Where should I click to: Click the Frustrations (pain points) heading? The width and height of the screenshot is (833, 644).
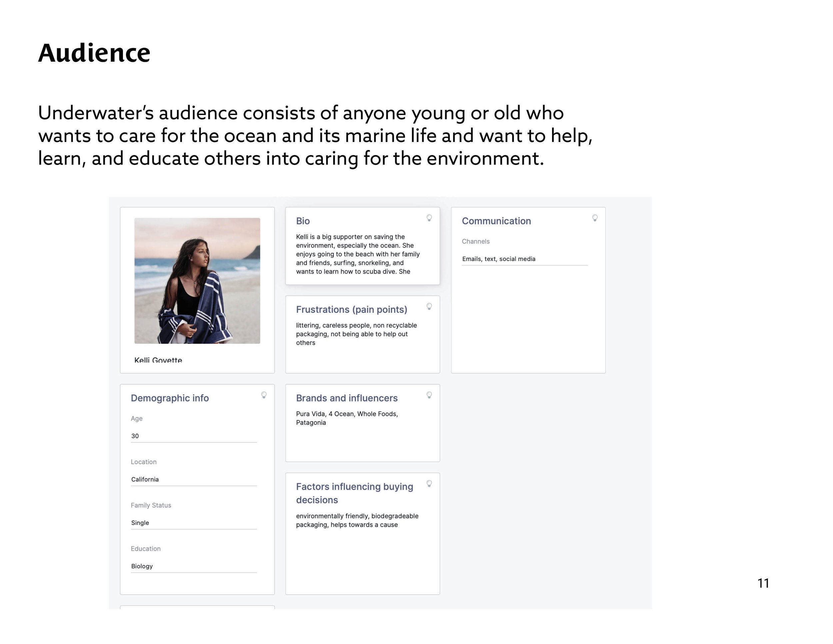tap(352, 309)
